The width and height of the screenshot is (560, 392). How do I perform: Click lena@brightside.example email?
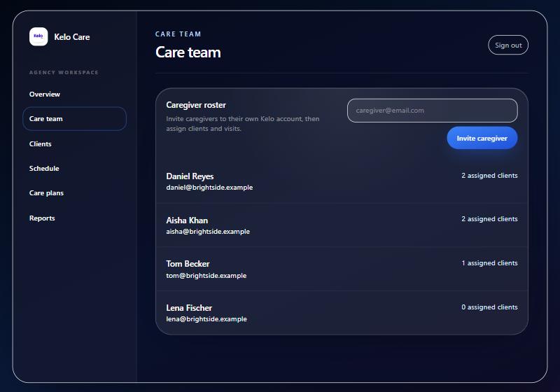point(206,319)
